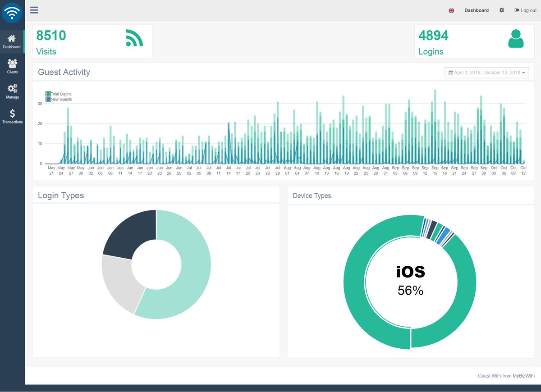Viewport: 541px width, 392px height.
Task: Click the 4894 Logins count
Action: [433, 35]
